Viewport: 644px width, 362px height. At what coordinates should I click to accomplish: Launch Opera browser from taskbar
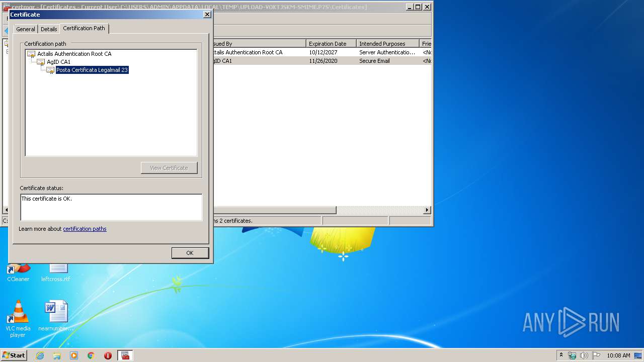(x=108, y=355)
